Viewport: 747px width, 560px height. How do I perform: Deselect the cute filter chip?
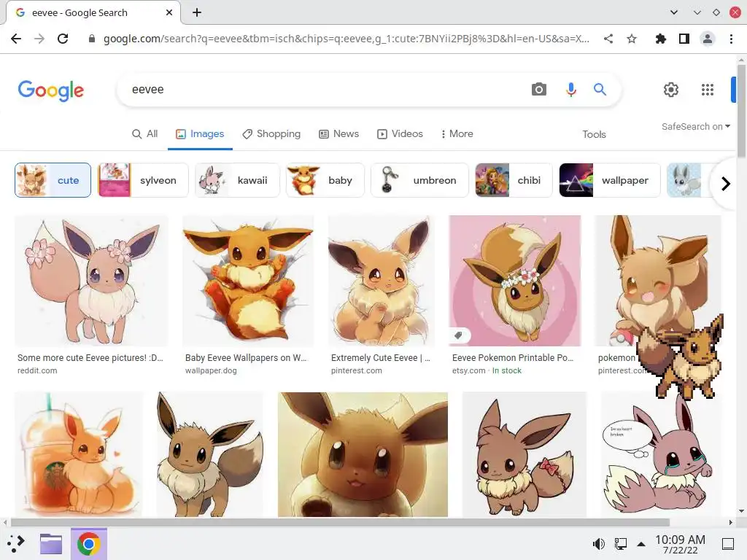53,180
